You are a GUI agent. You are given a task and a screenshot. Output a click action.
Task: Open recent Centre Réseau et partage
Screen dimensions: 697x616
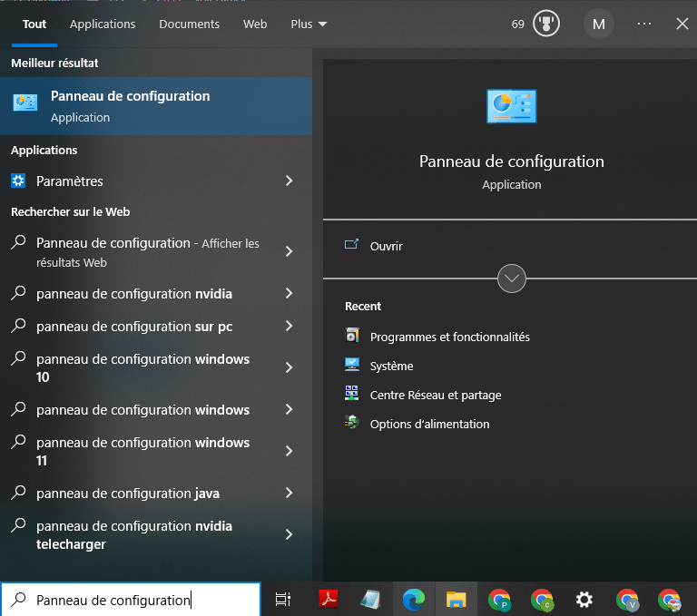point(436,396)
